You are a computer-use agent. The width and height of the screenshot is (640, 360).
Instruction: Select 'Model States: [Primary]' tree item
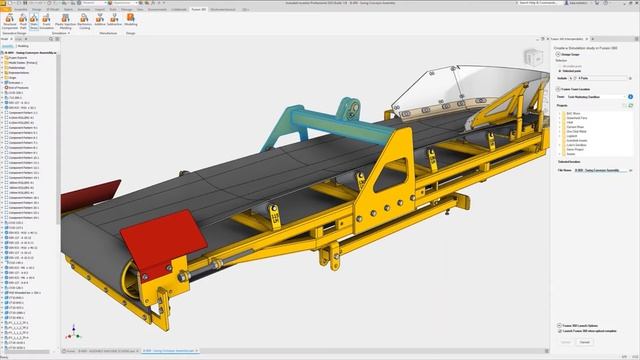click(x=21, y=63)
